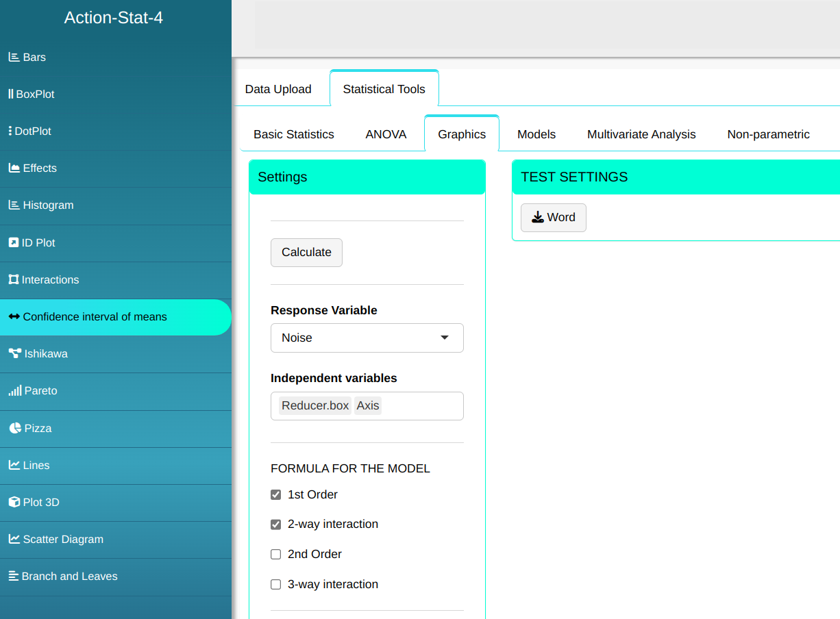This screenshot has width=840, height=619.
Task: Click the Scatter Diagram icon
Action: (x=14, y=540)
